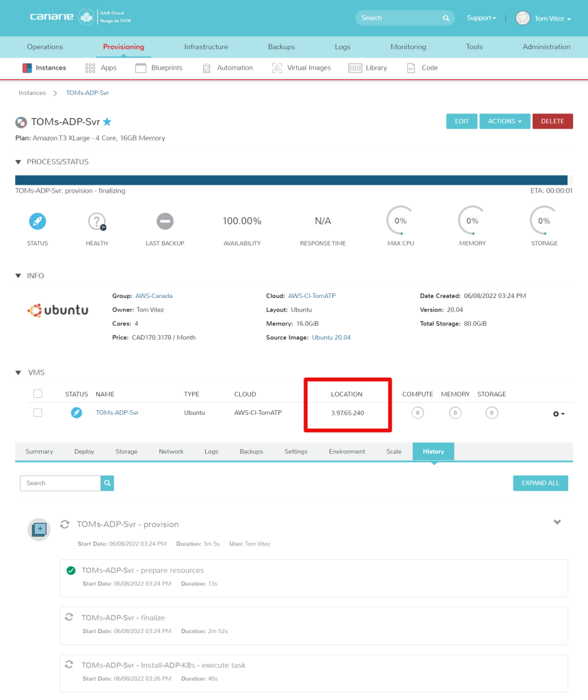Open the Infrastructure menu

click(206, 46)
